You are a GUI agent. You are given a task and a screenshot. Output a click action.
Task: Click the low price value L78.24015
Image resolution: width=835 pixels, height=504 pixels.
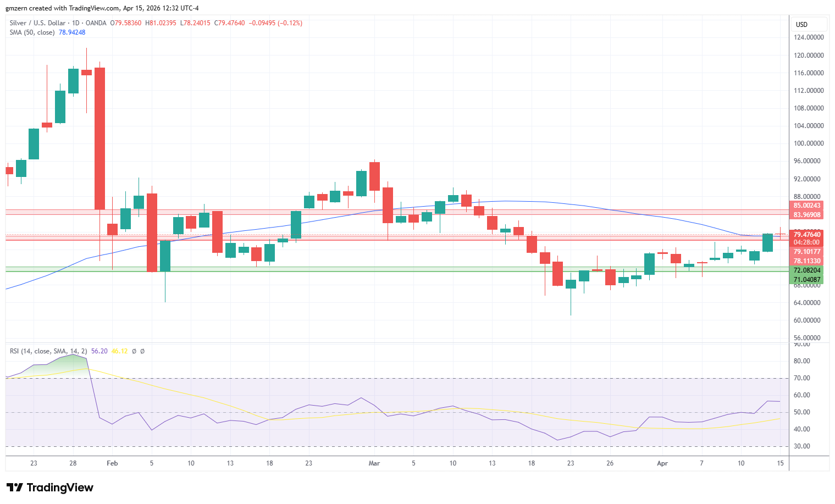coord(195,23)
